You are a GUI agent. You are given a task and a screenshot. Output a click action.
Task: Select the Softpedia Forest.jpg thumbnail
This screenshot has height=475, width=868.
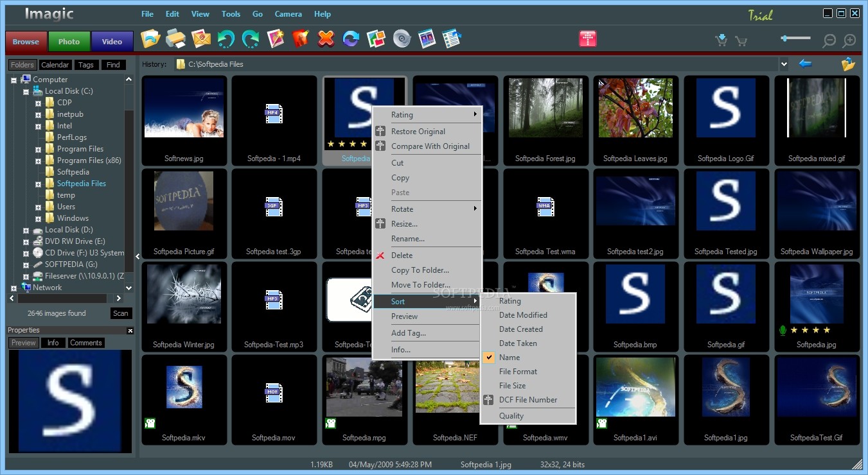tap(545, 121)
